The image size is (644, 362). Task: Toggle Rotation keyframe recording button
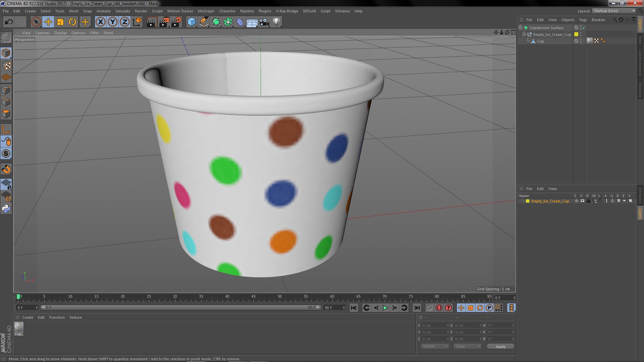click(x=480, y=308)
